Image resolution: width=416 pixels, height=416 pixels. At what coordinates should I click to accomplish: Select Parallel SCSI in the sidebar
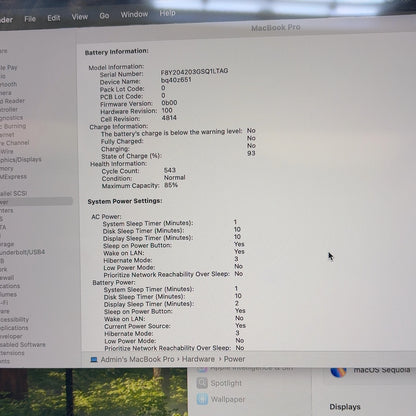[13, 193]
